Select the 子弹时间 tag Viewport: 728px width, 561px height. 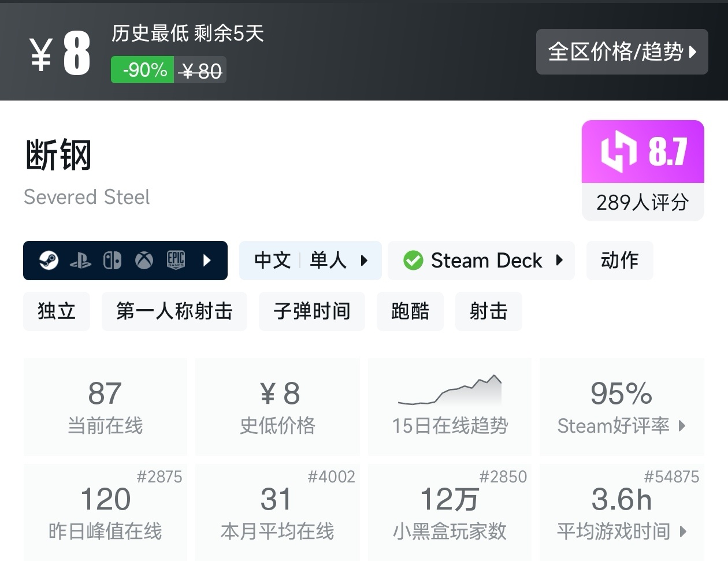click(x=312, y=311)
